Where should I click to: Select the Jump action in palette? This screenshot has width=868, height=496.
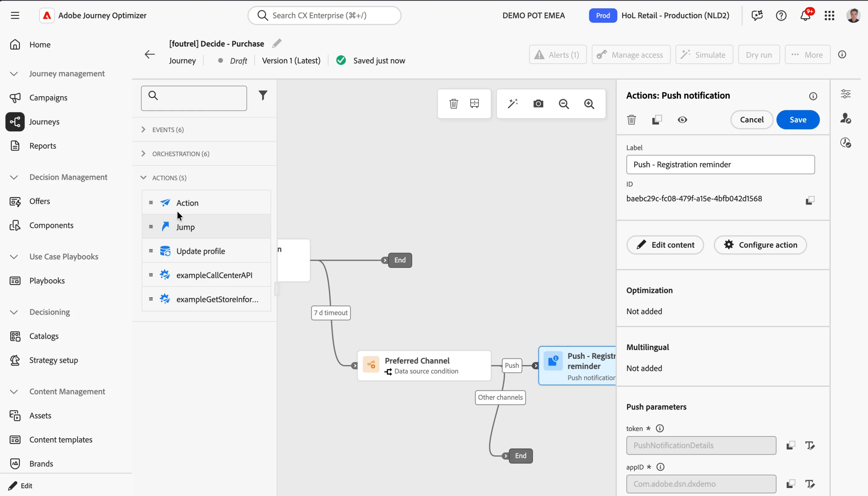(206, 227)
